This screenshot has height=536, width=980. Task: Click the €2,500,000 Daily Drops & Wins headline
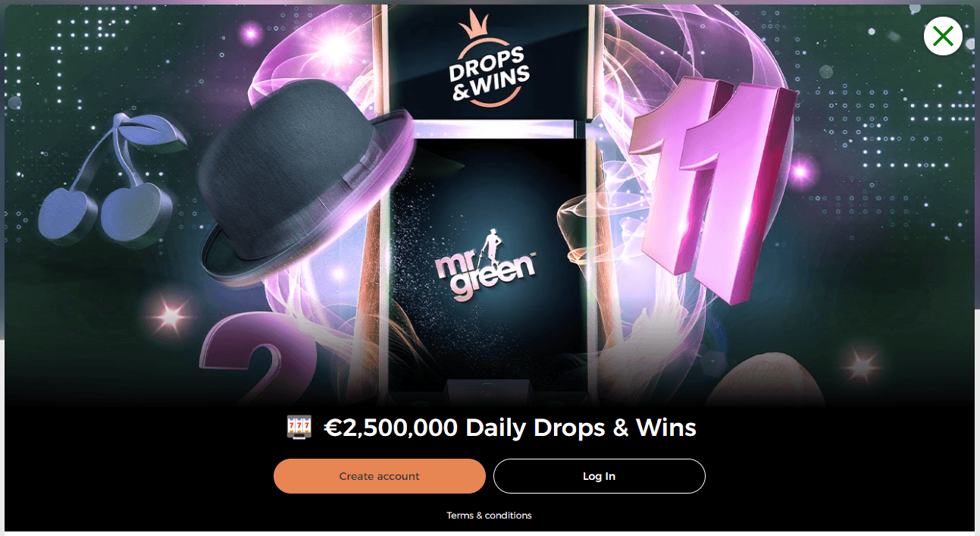pos(509,428)
